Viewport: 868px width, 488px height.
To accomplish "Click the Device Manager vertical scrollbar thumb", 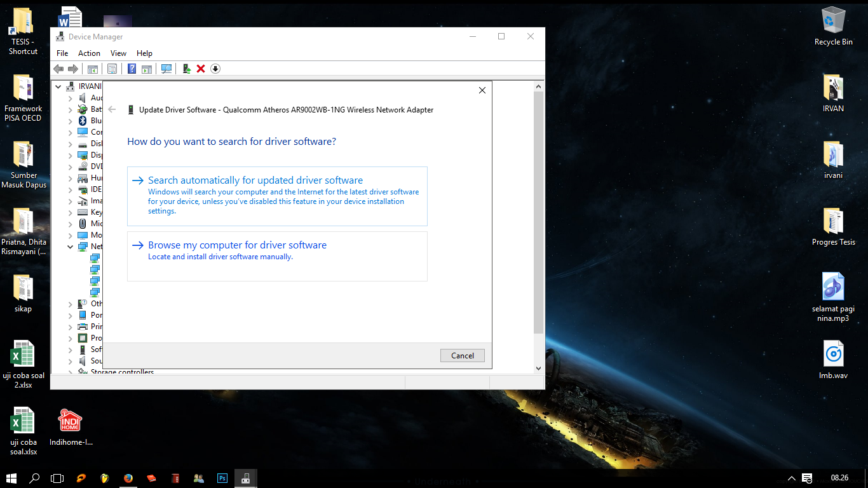I will (538, 213).
